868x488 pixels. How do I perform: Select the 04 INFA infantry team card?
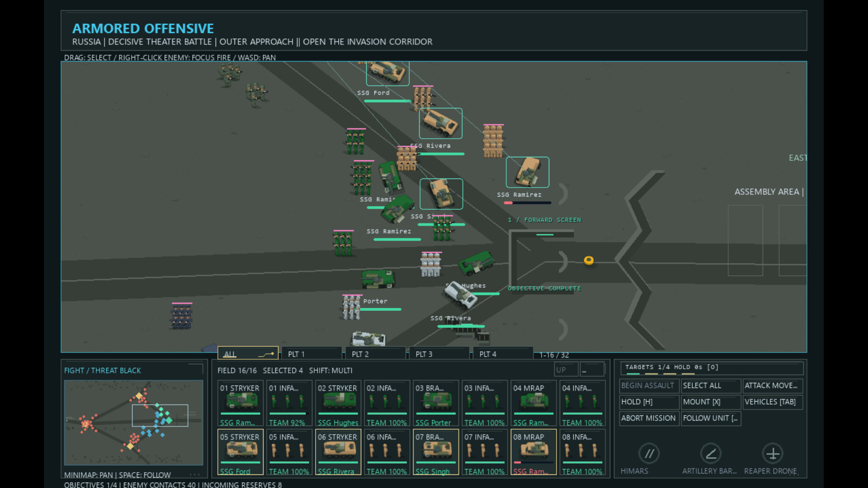click(582, 404)
